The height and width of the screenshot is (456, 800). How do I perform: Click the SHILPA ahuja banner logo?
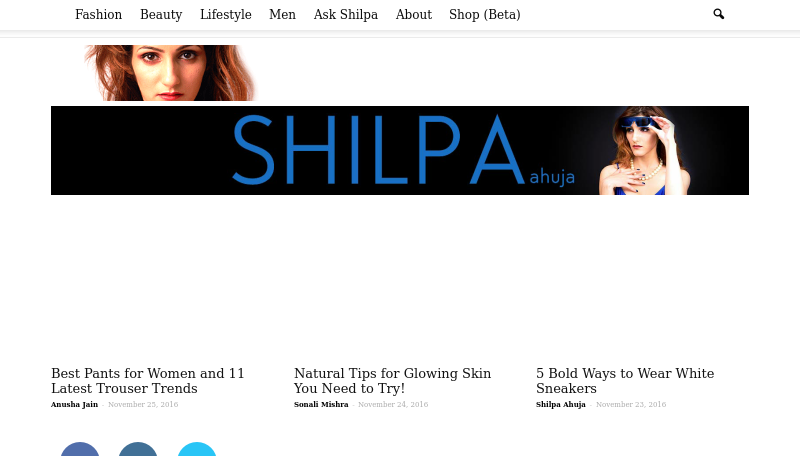coord(400,150)
